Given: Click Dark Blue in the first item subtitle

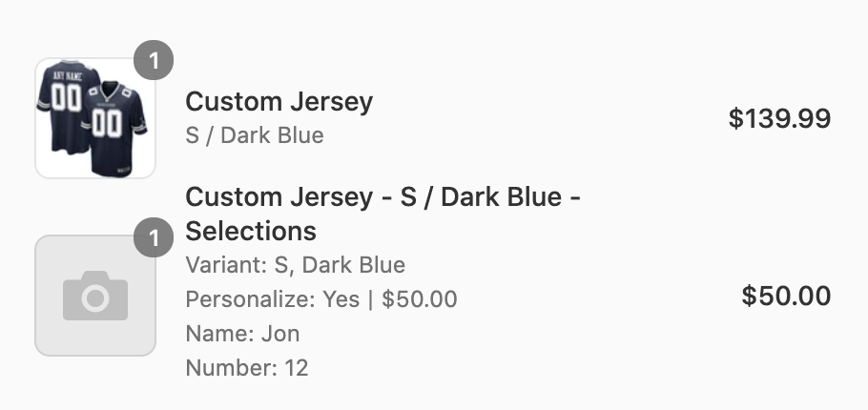Looking at the screenshot, I should coord(273,135).
